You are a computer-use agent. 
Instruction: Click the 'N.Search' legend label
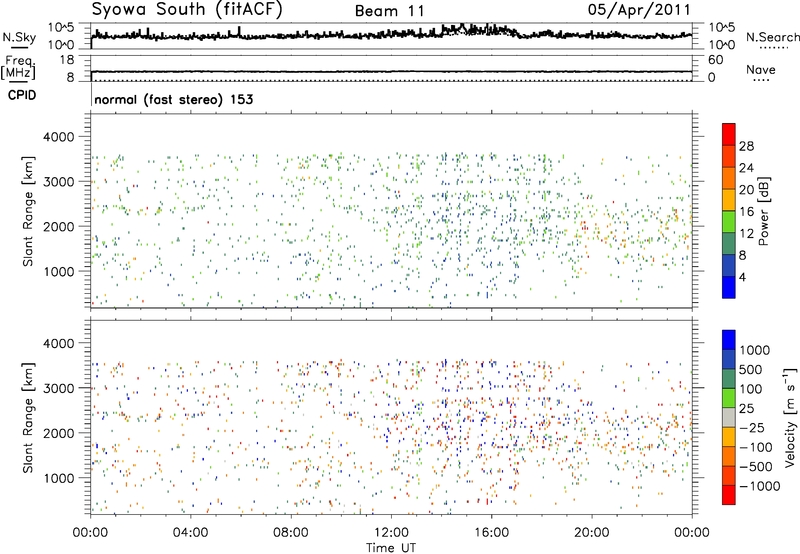click(772, 37)
